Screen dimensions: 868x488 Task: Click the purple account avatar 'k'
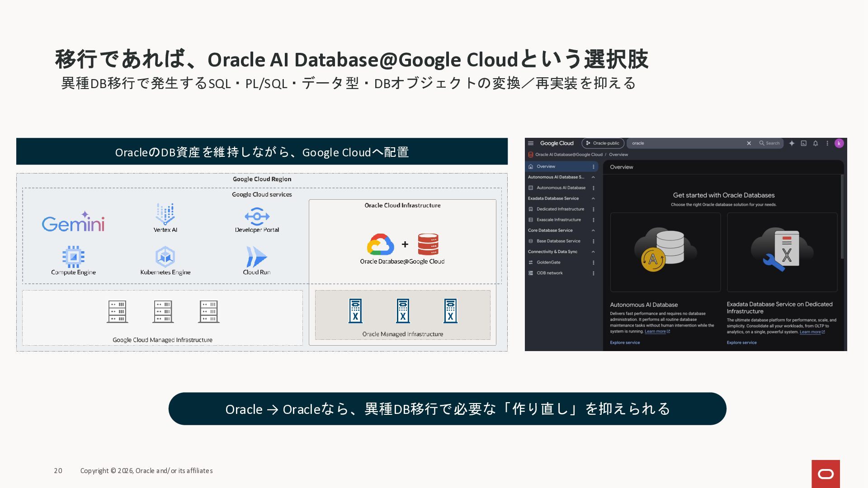(839, 143)
